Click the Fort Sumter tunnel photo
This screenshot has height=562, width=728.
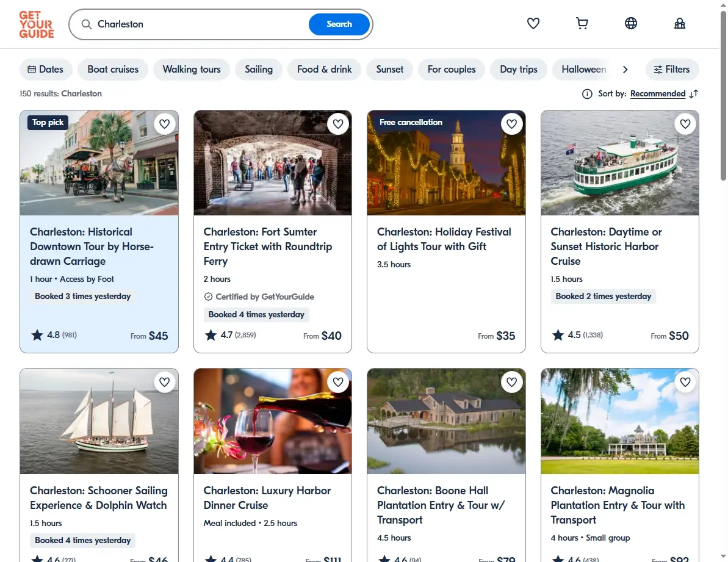pos(273,163)
